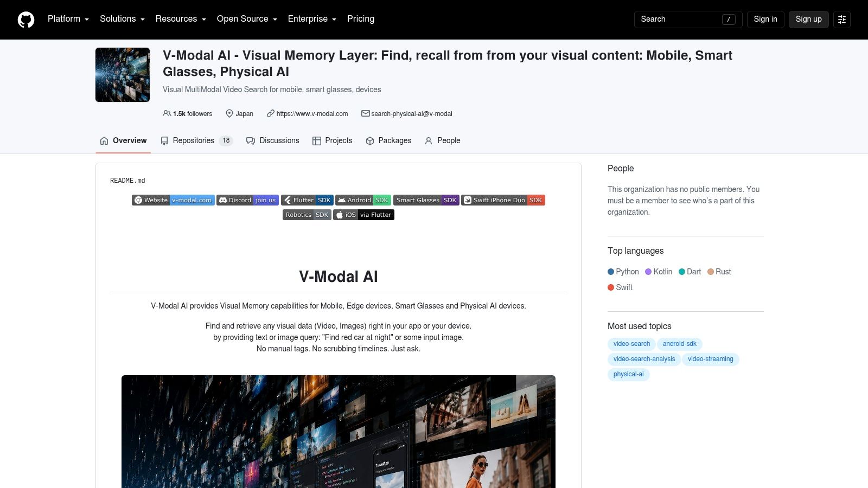
Task: Switch to the Discussions tab
Action: (x=273, y=140)
